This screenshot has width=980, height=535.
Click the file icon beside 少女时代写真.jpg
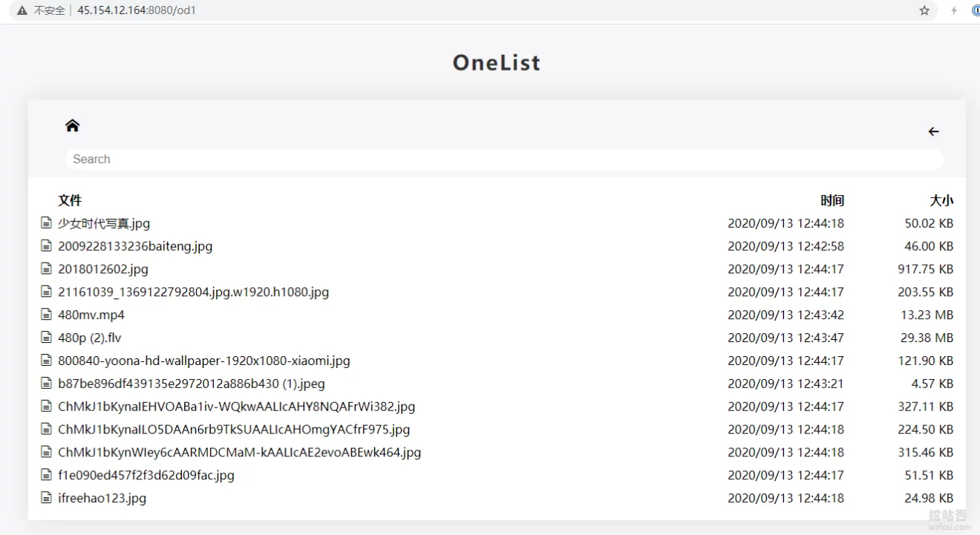coord(45,223)
